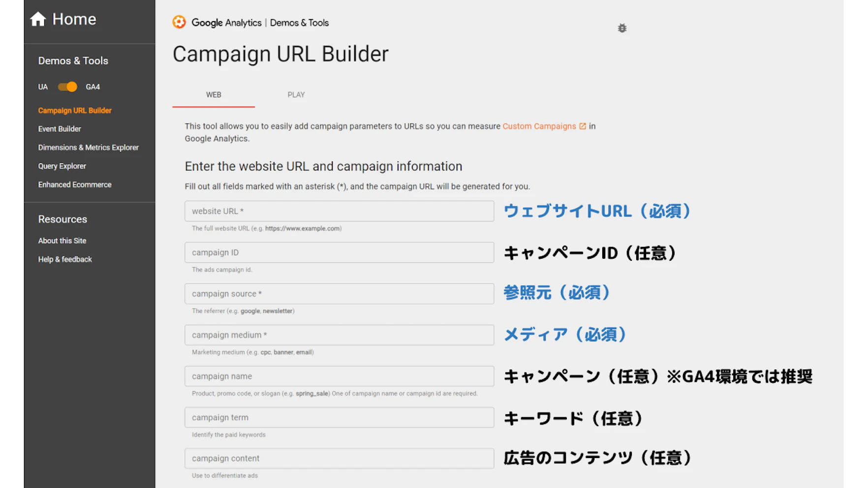Click 'Use to differentiate ads' helper text
The height and width of the screenshot is (488, 868).
point(225,476)
